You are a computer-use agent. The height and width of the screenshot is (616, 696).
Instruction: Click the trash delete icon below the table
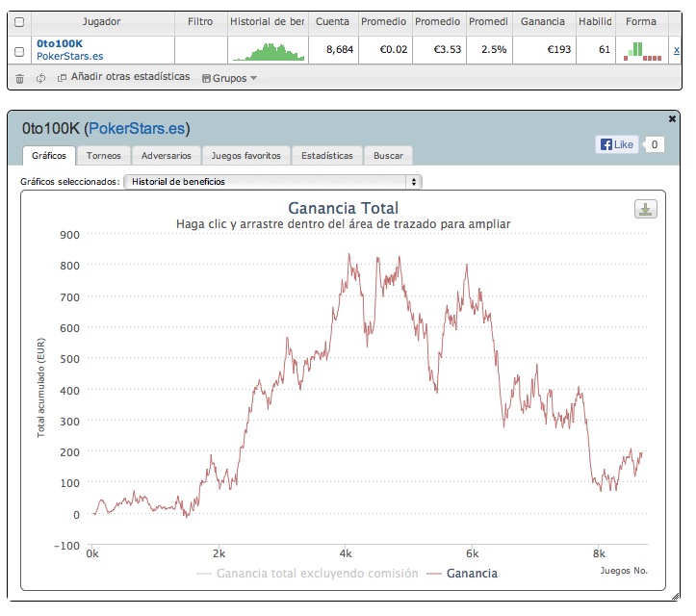[19, 79]
